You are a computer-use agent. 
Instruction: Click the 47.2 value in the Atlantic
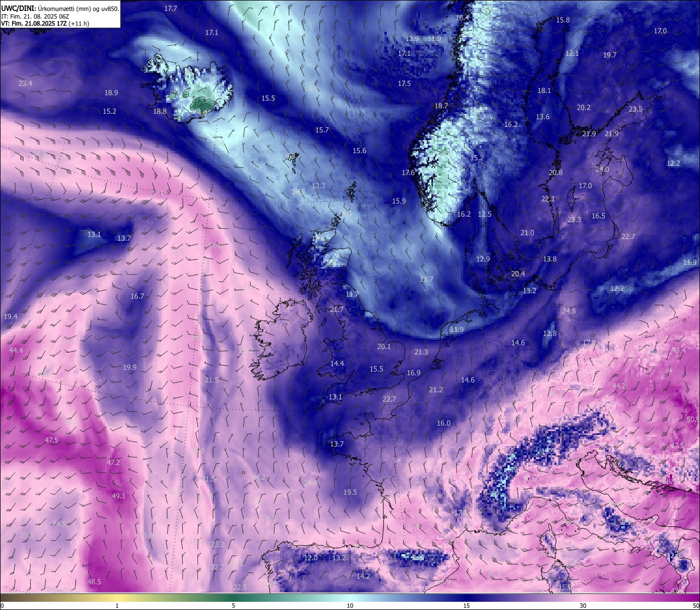tap(113, 462)
